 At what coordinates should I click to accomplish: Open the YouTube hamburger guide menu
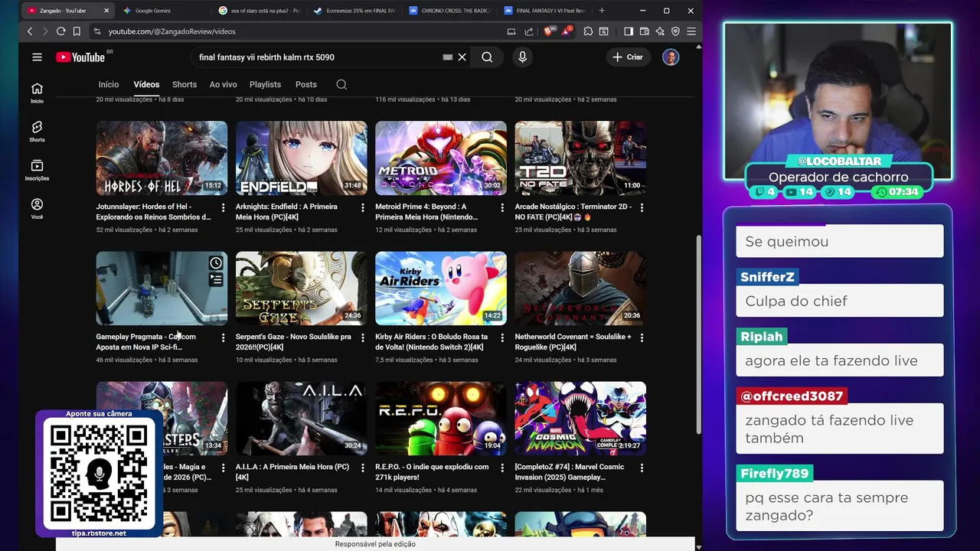[x=37, y=57]
